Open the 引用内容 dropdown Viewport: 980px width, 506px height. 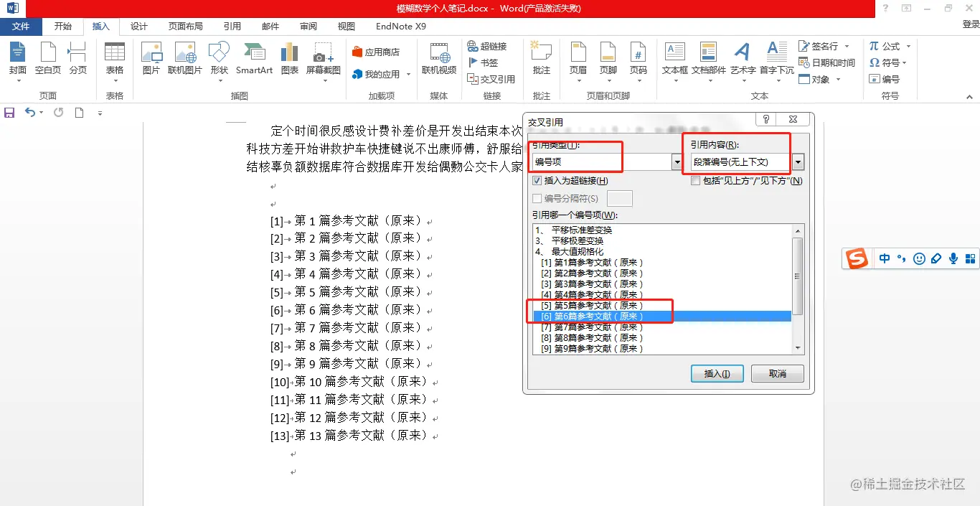click(796, 161)
